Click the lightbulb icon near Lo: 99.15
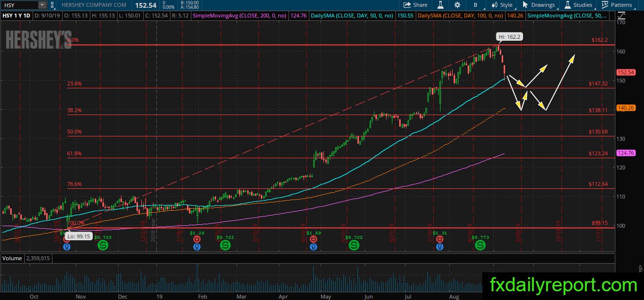This screenshot has width=644, height=300. (x=67, y=247)
